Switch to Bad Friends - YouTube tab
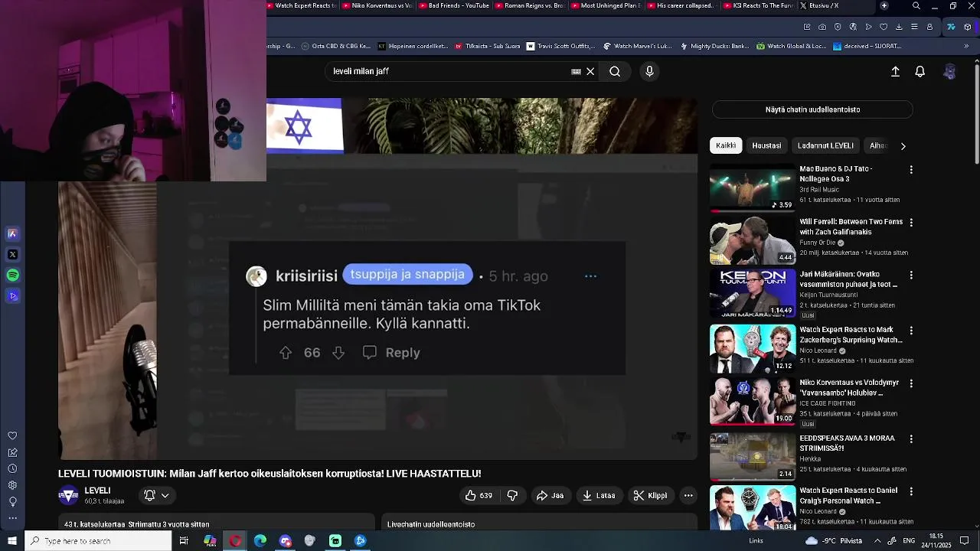The image size is (980, 551). (x=453, y=5)
